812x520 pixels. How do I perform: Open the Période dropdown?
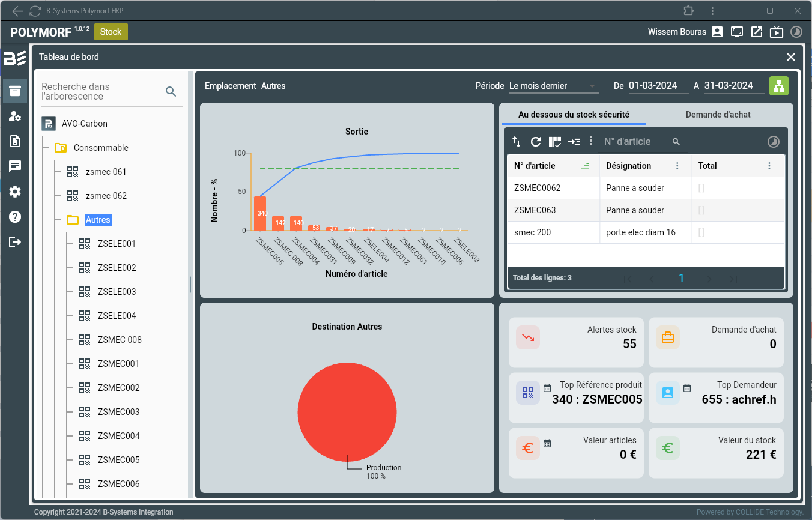point(553,86)
